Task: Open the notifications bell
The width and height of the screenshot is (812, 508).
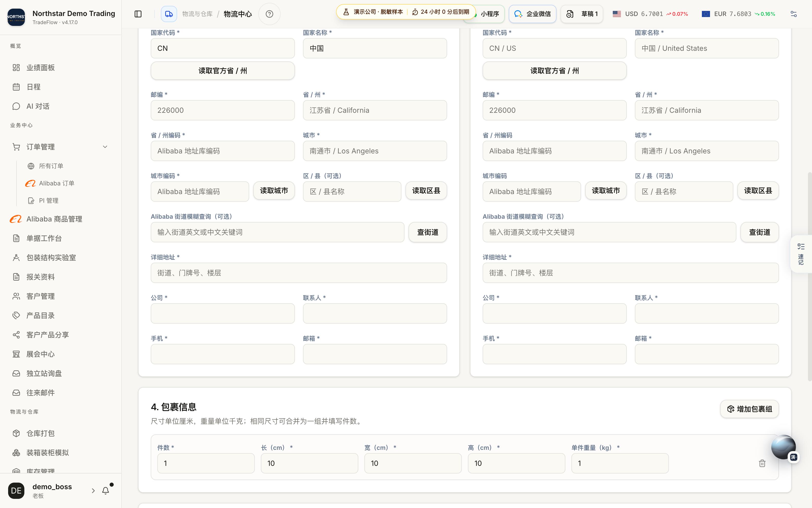Action: click(x=105, y=490)
